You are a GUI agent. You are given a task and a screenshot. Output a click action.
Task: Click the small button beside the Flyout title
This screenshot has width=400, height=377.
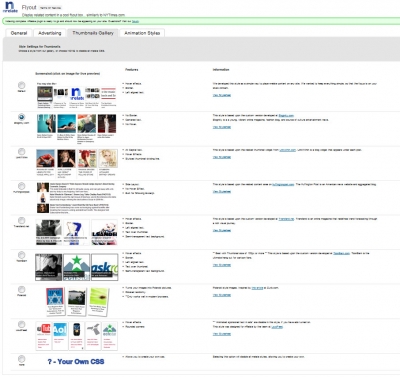[x=50, y=7]
